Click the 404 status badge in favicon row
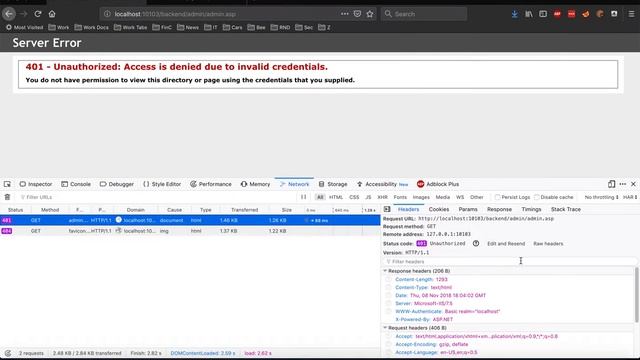The image size is (640, 360). point(7,231)
